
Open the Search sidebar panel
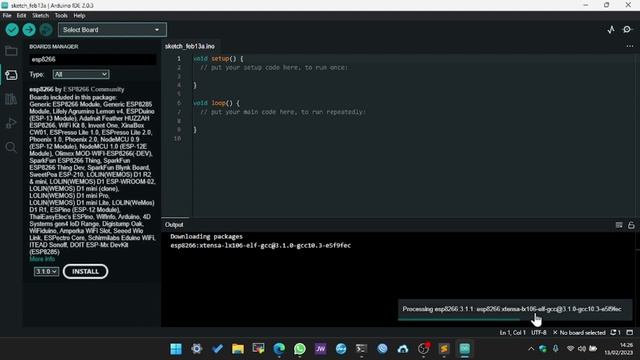[x=11, y=147]
